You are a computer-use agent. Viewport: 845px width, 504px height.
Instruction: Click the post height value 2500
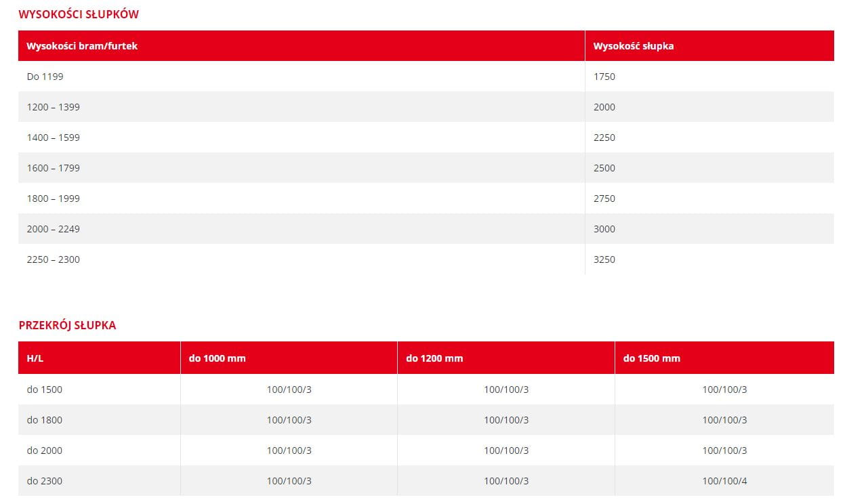604,168
